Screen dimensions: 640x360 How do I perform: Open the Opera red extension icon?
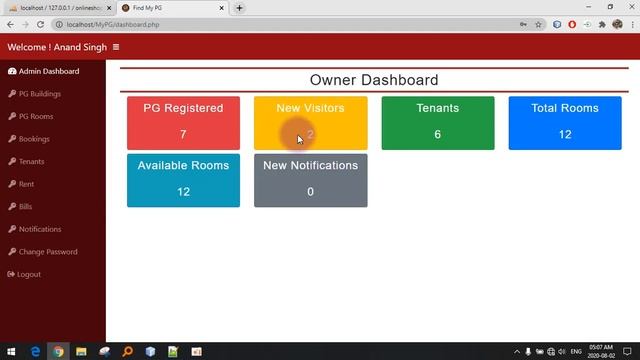click(x=572, y=24)
